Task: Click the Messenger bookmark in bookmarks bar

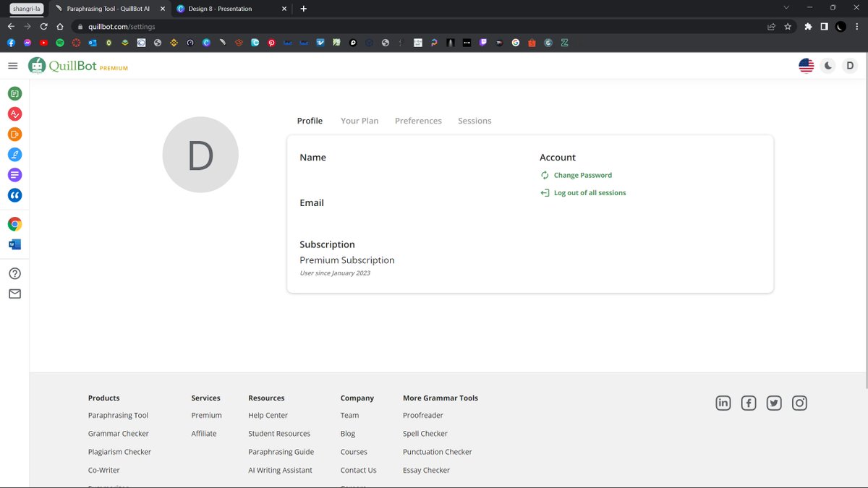Action: 27,43
